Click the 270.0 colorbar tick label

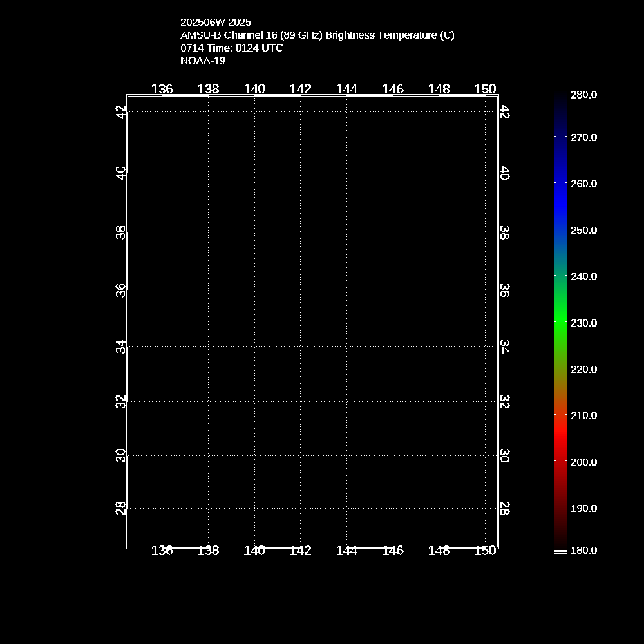coord(583,137)
